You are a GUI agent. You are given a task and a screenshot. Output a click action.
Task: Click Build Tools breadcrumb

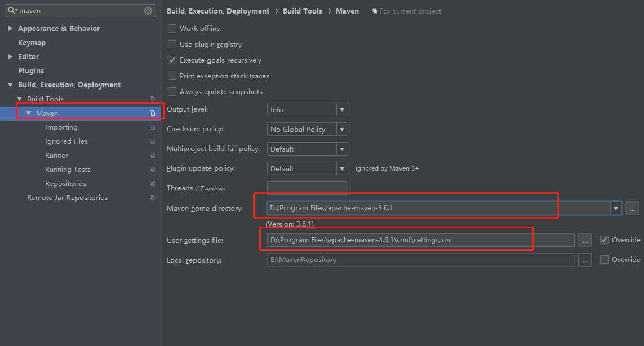[x=303, y=11]
